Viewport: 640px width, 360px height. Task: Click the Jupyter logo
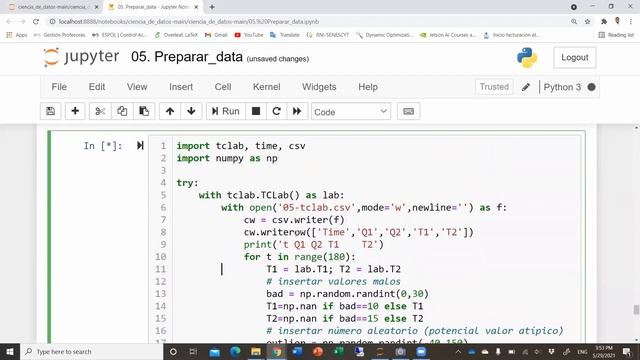pyautogui.click(x=81, y=57)
